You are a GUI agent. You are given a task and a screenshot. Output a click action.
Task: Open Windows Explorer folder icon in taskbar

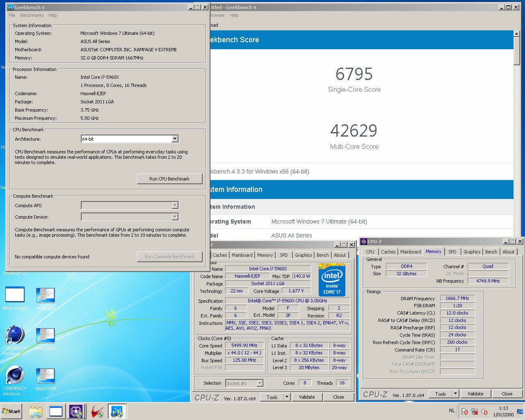(36, 411)
